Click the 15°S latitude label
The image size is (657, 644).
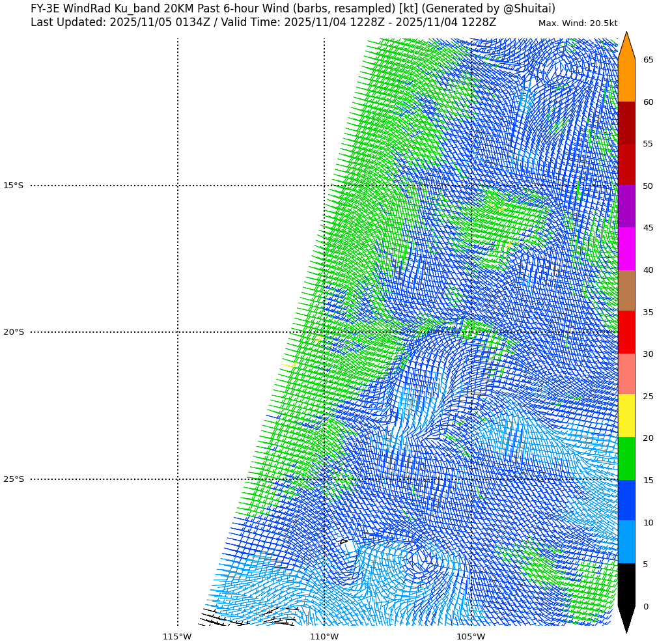13,186
